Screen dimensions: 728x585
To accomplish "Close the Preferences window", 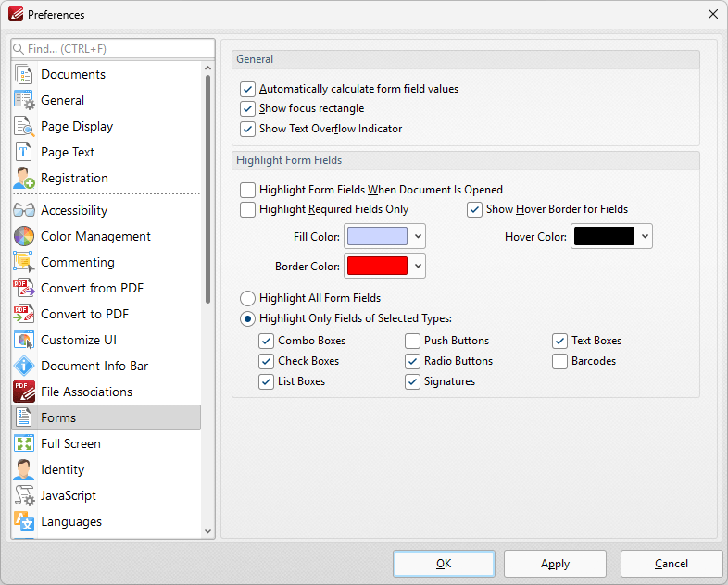I will pyautogui.click(x=713, y=14).
